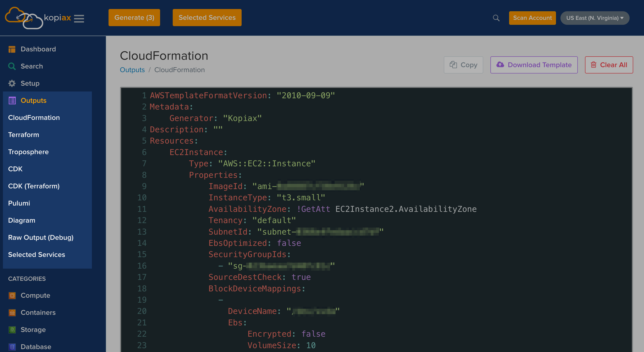
Task: Click the Dashboard sidebar icon
Action: tap(12, 49)
